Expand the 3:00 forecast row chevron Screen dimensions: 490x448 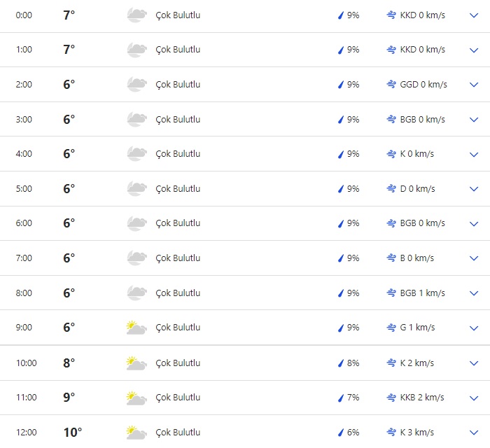tap(474, 120)
